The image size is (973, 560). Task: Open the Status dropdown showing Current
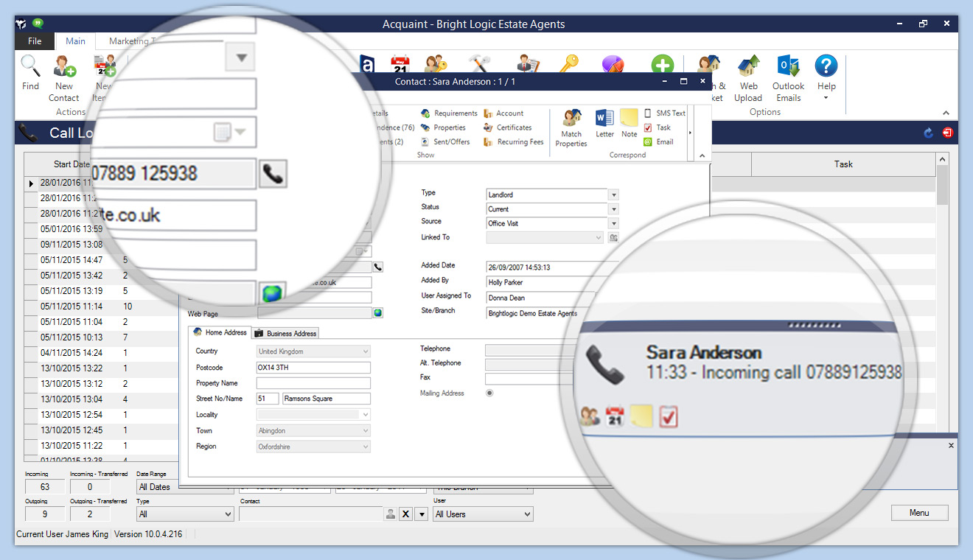point(613,209)
